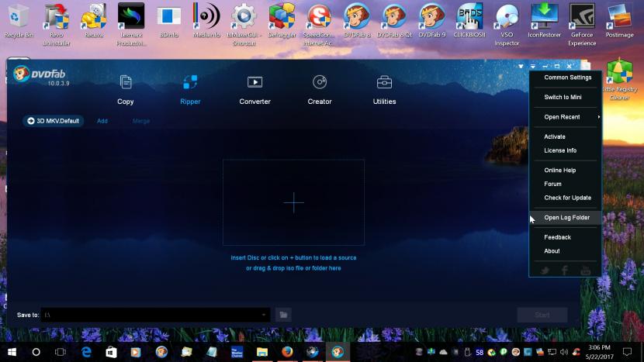Open the Converter module
This screenshot has height=362, width=644.
pyautogui.click(x=254, y=90)
